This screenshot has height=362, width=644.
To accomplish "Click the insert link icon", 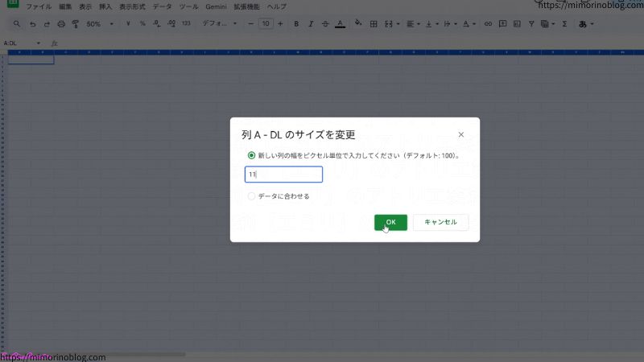I will [x=488, y=24].
